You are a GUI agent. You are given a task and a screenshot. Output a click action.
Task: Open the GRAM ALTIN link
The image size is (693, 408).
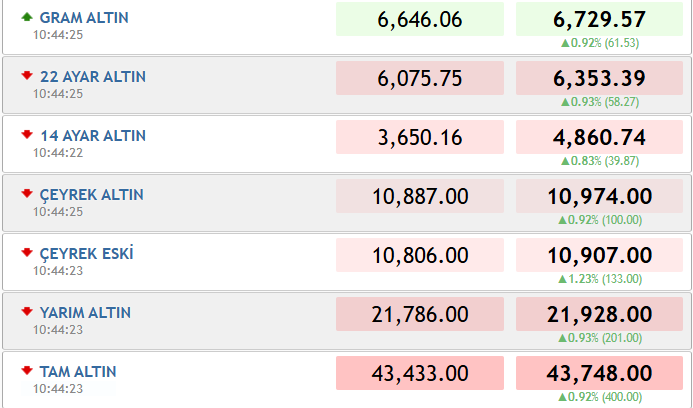pos(84,18)
